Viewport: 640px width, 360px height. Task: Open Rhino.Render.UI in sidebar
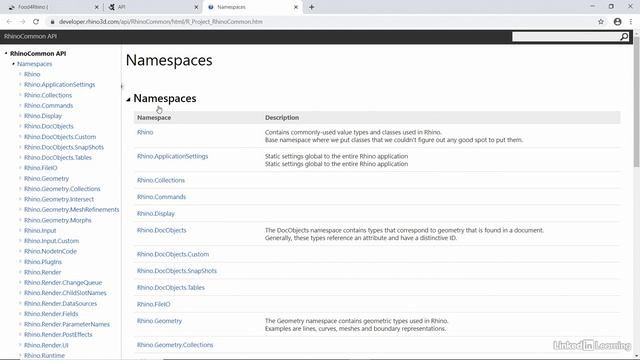coord(46,345)
